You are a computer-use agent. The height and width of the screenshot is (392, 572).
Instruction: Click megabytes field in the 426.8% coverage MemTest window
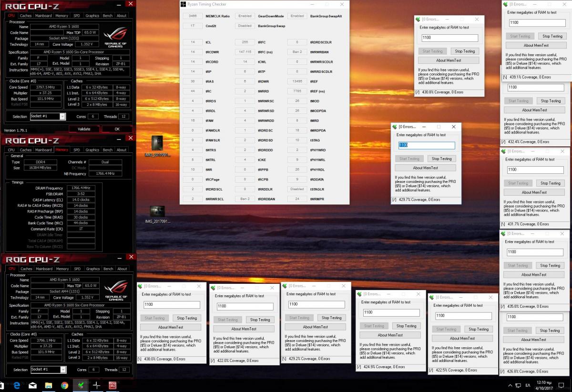point(535,317)
